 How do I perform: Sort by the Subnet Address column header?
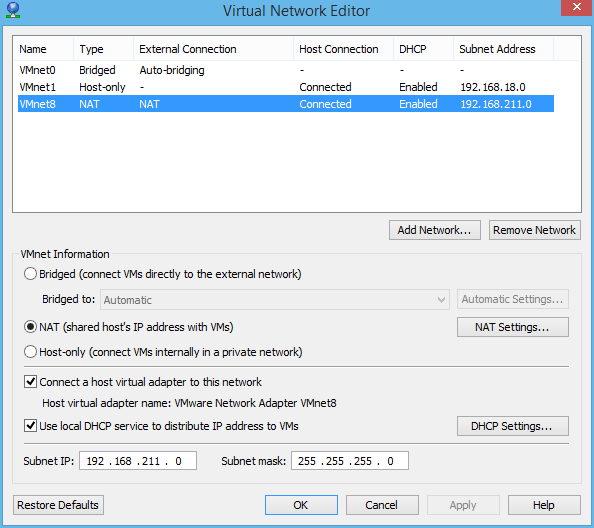(x=503, y=49)
